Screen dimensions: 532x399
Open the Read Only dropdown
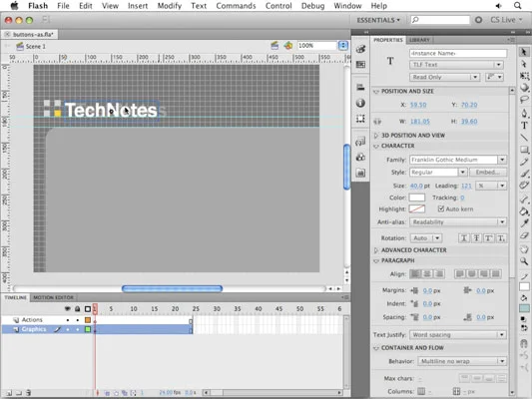click(x=444, y=77)
